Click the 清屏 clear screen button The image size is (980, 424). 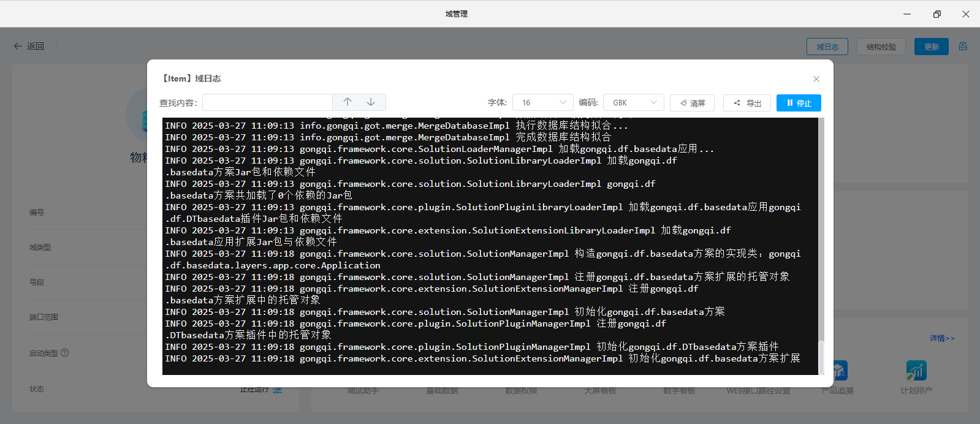click(x=692, y=103)
